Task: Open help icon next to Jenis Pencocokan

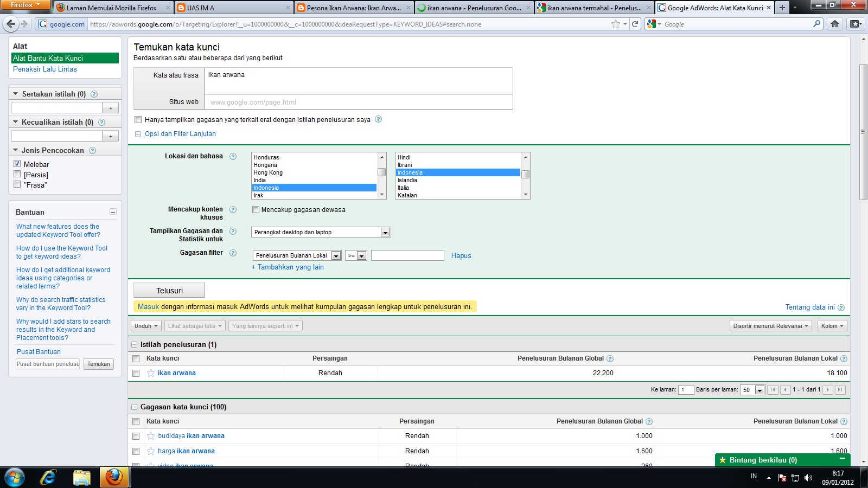Action: [x=92, y=150]
